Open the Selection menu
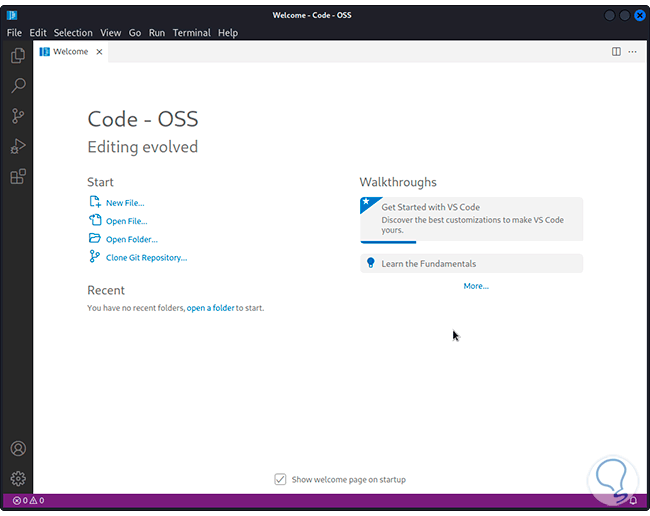Screen dimensions: 650x516 (x=73, y=33)
